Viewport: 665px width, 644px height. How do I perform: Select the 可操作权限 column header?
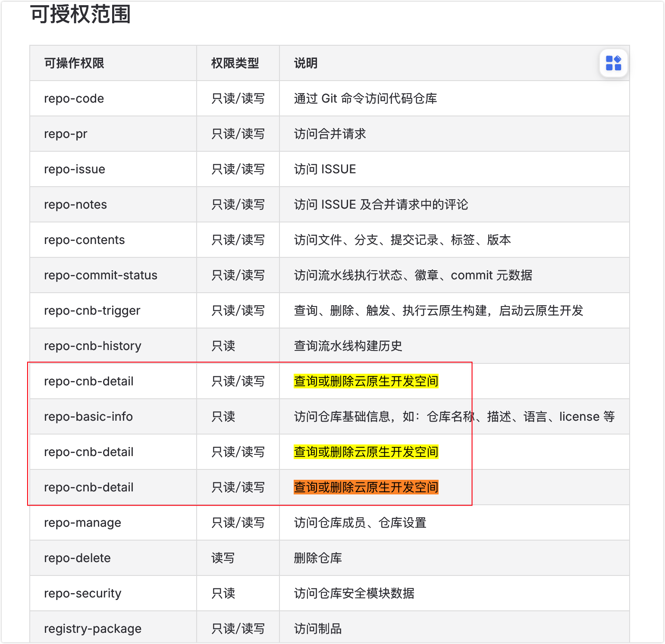pos(74,63)
